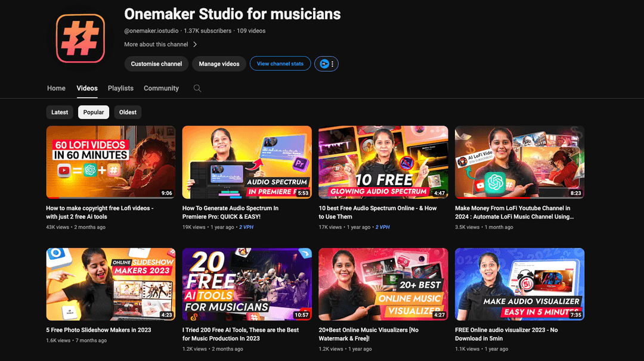Image resolution: width=644 pixels, height=361 pixels.
Task: Go to the Community tab
Action: click(x=161, y=88)
